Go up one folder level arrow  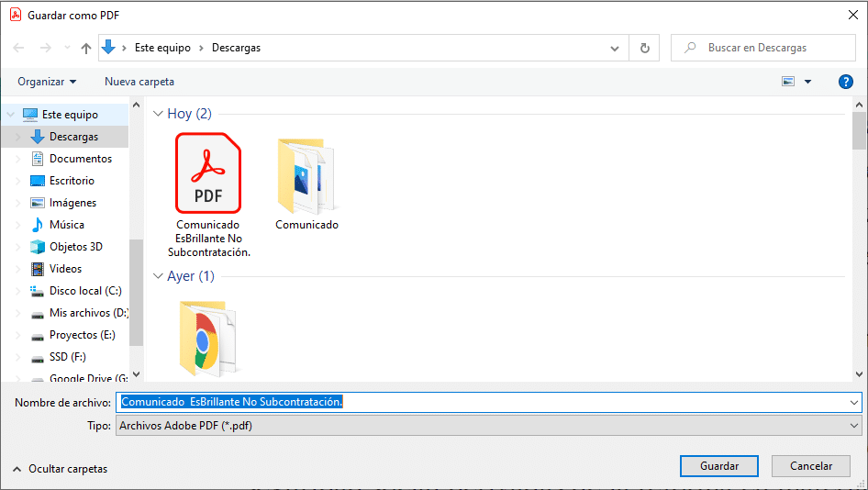[x=86, y=48]
